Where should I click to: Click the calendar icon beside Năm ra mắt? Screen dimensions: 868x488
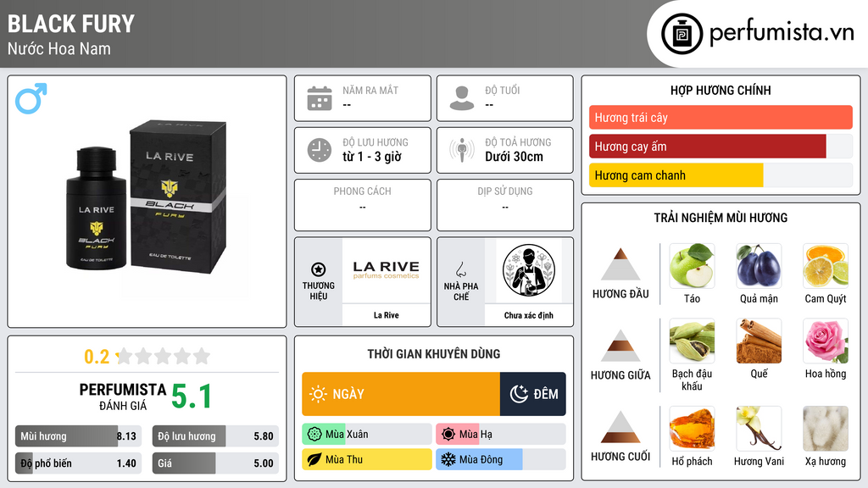point(320,98)
